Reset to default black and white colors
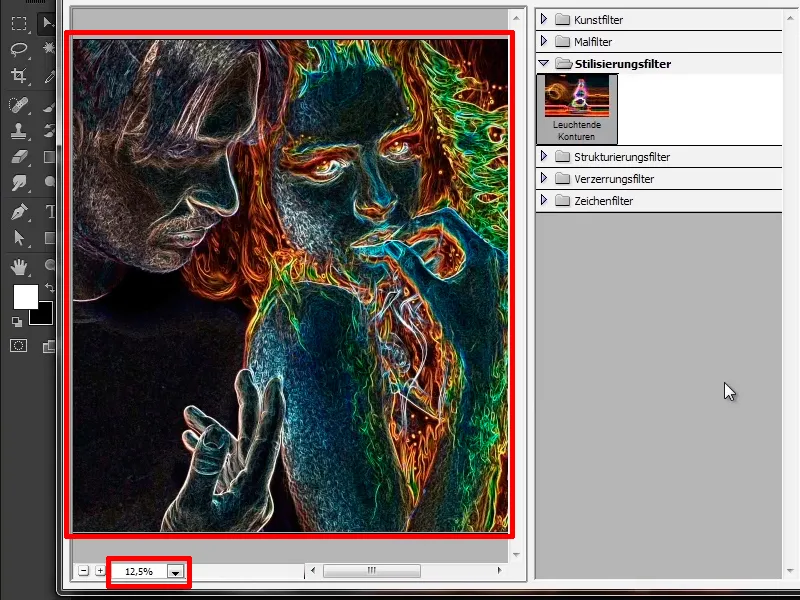Image resolution: width=800 pixels, height=600 pixels. [x=17, y=321]
